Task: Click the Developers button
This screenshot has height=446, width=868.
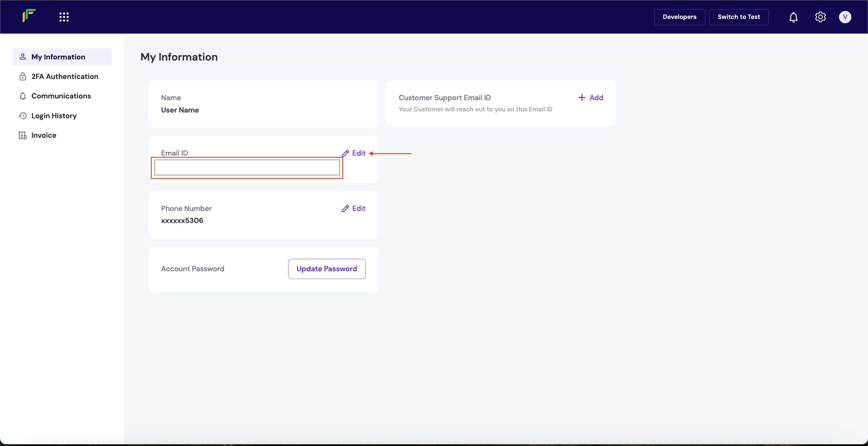Action: tap(679, 17)
